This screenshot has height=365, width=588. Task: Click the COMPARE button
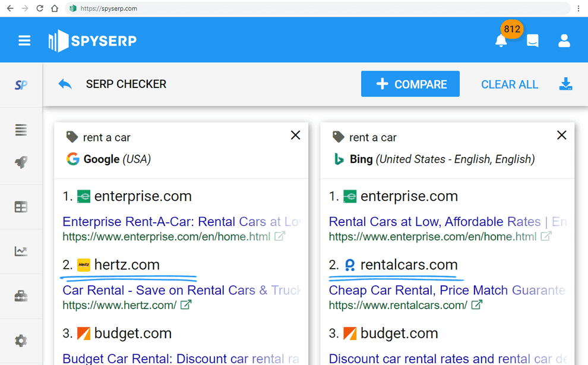tap(410, 84)
